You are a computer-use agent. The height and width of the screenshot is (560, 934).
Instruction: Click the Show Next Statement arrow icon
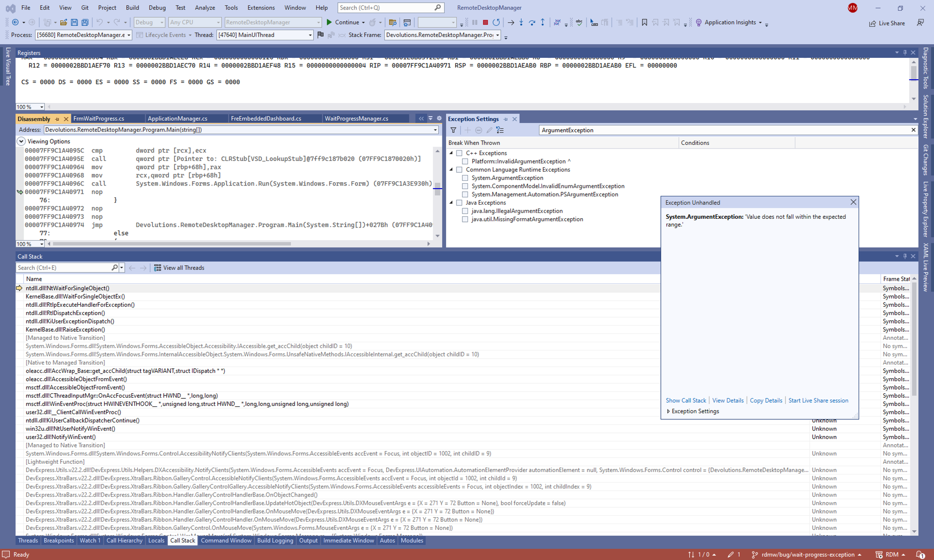511,22
